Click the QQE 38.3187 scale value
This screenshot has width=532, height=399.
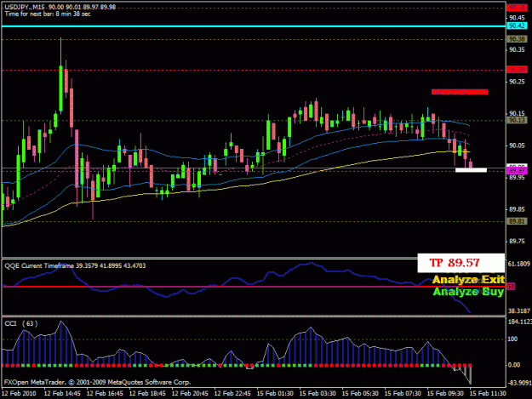pos(518,311)
